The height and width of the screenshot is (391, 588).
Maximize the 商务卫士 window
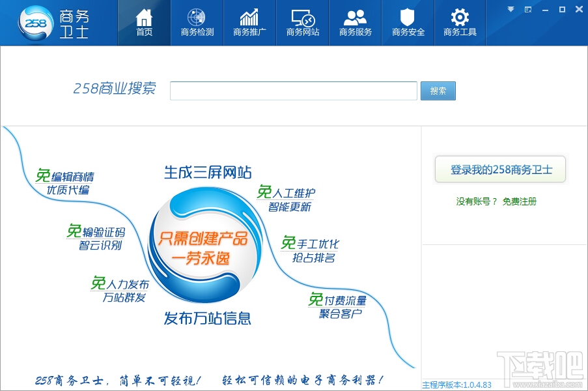[x=562, y=9]
